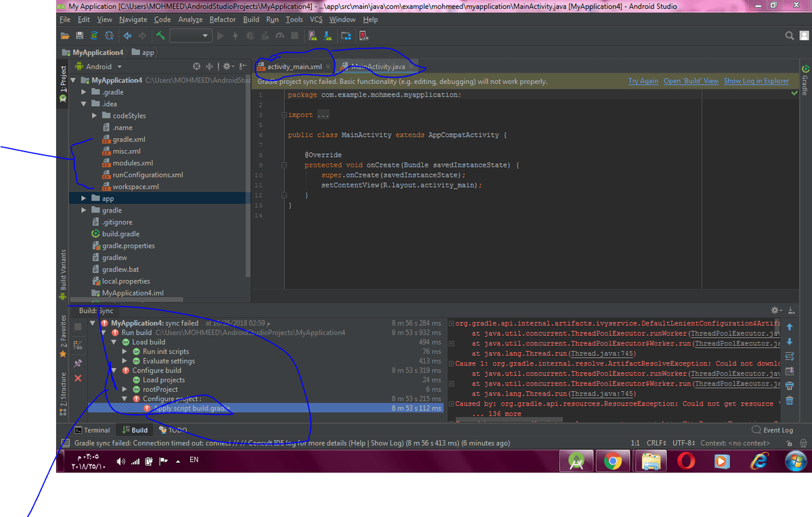Viewport: 812px width, 517px height.
Task: Open the AVD Manager toolbar icon
Action: [312, 35]
